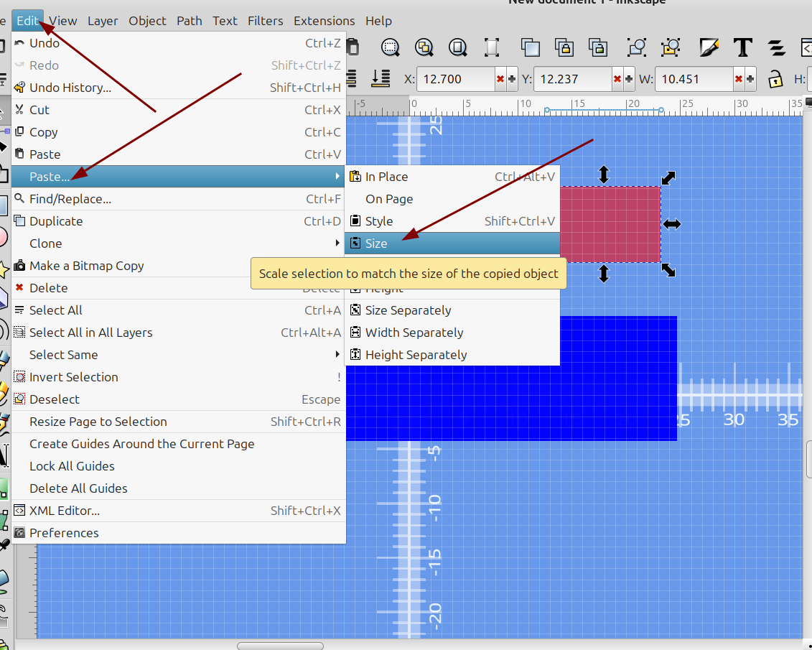Click the Zoom to Selection icon

(391, 48)
